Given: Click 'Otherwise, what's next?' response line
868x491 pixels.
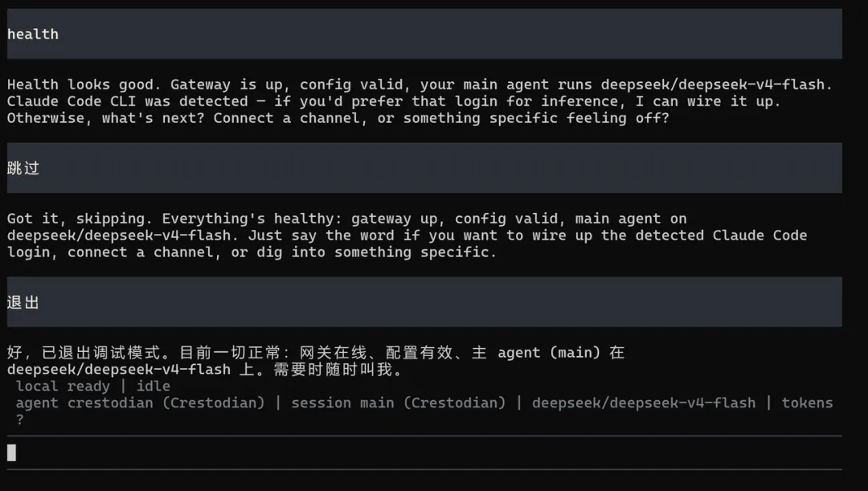Looking at the screenshot, I should 338,118.
